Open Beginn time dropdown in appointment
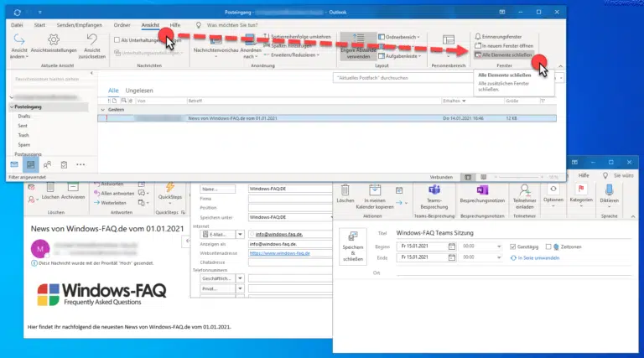 pyautogui.click(x=499, y=246)
